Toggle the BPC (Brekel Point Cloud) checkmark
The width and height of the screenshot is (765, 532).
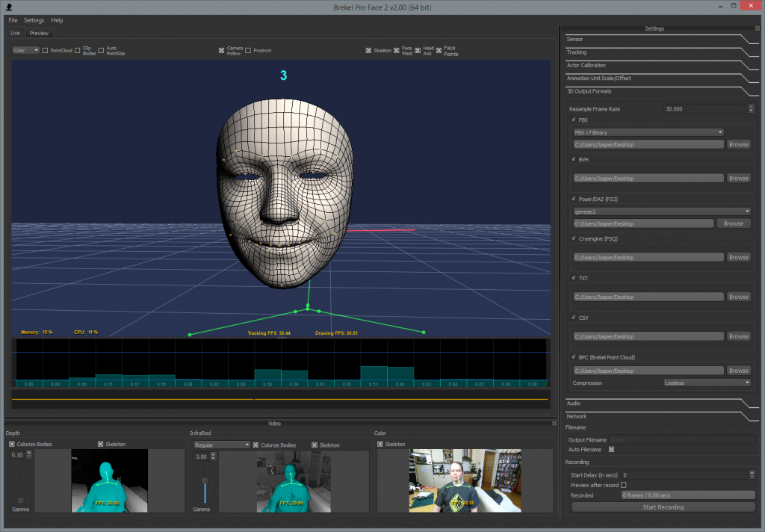[574, 356]
